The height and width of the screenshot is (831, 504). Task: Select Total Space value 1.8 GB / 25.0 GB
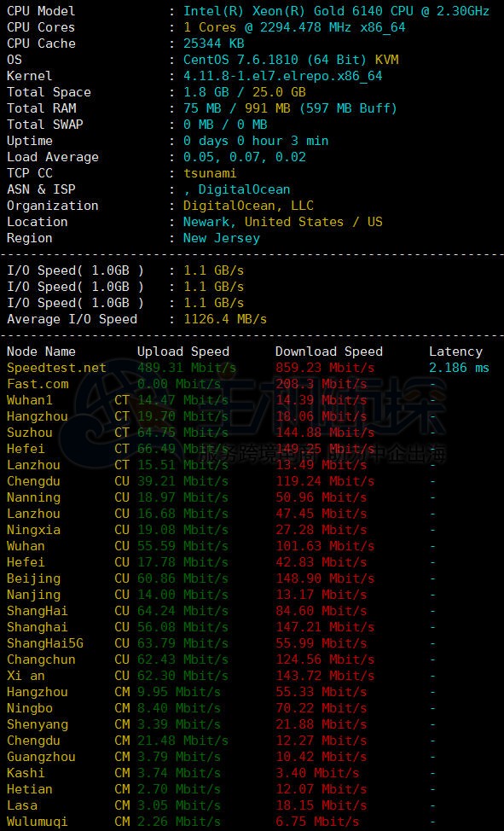pyautogui.click(x=244, y=92)
